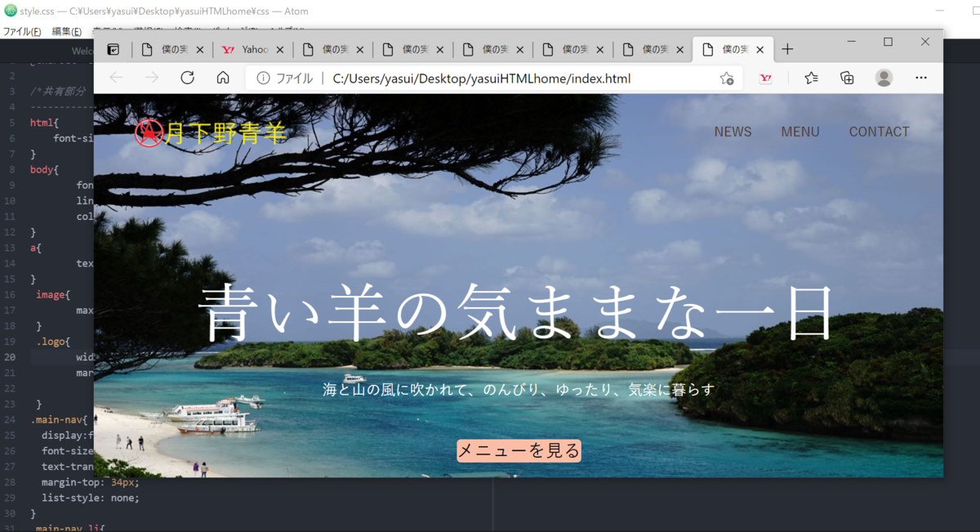The image size is (980, 532).
Task: Switch to the Yahoo browser tab
Action: tap(252, 50)
